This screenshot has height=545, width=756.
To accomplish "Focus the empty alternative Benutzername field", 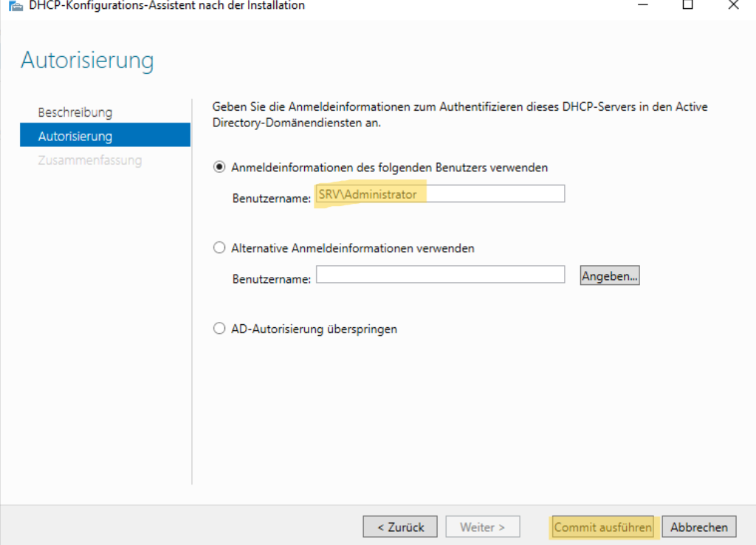I will point(440,275).
